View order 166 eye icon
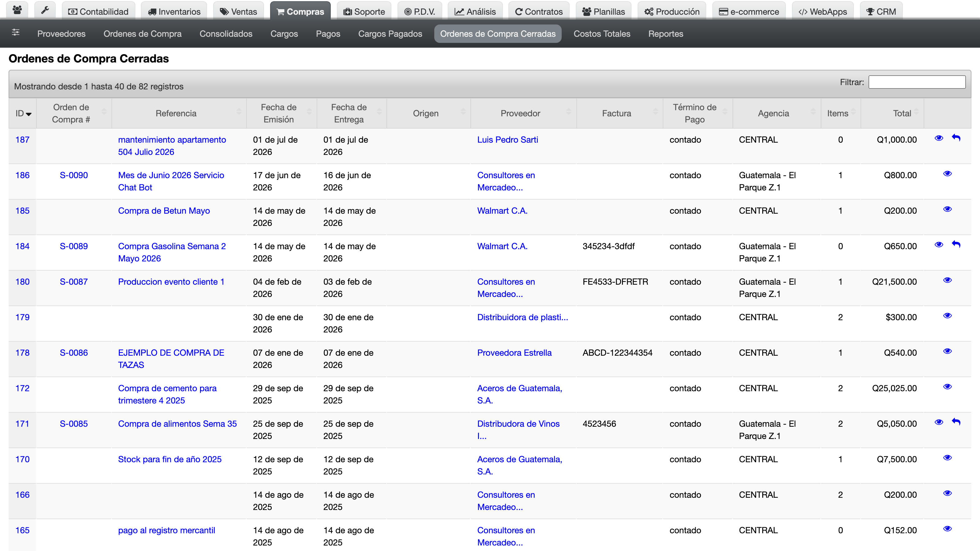This screenshot has height=551, width=980. tap(947, 493)
